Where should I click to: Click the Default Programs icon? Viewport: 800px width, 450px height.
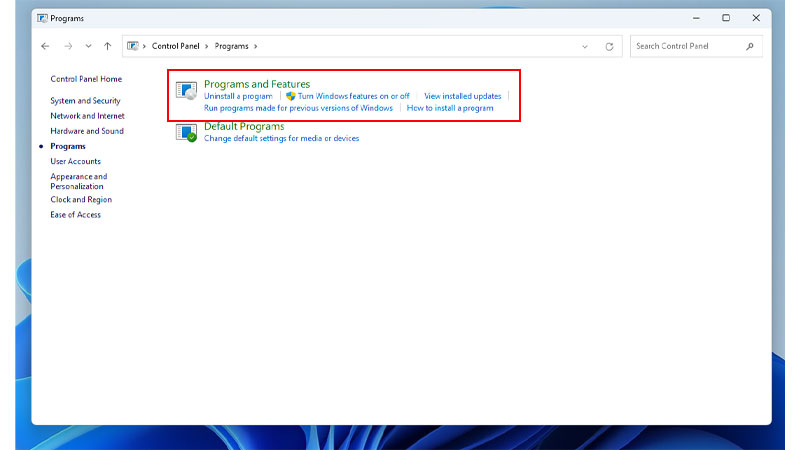tap(186, 133)
